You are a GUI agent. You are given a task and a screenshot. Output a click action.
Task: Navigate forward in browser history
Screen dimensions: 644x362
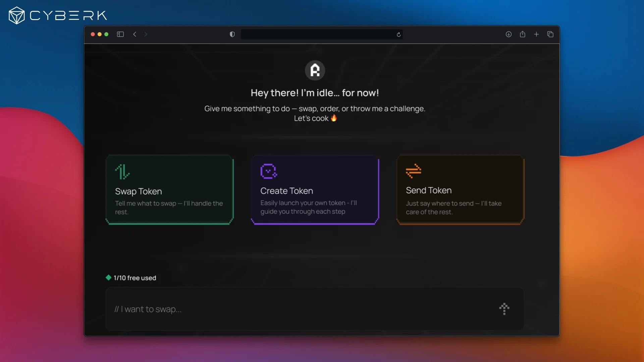[x=146, y=34]
